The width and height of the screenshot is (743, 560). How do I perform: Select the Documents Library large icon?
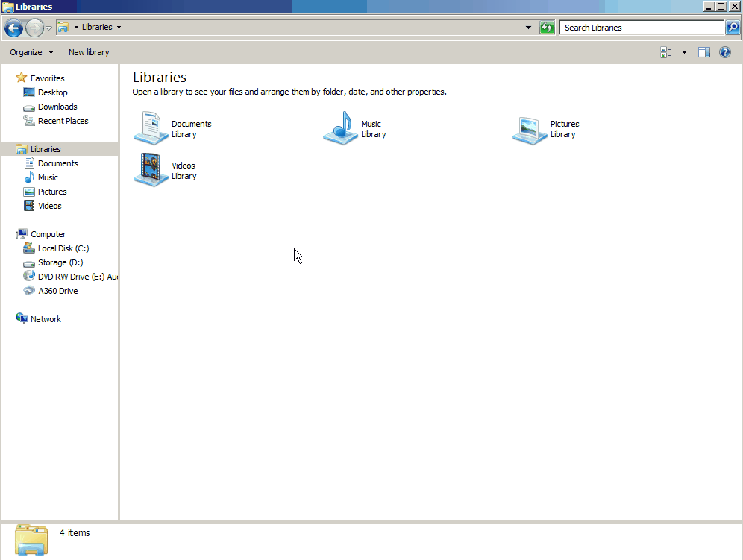click(151, 128)
